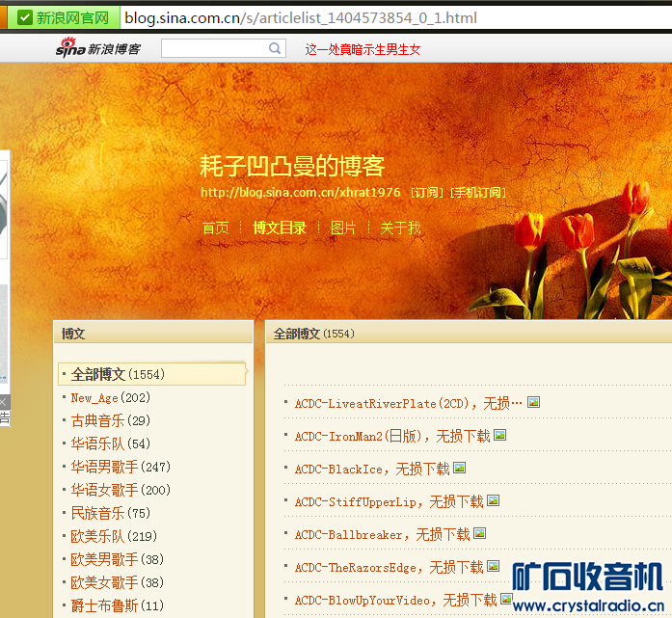Select category 爵士布鲁斯 (11)
Image resolution: width=672 pixels, height=618 pixels.
[x=118, y=605]
